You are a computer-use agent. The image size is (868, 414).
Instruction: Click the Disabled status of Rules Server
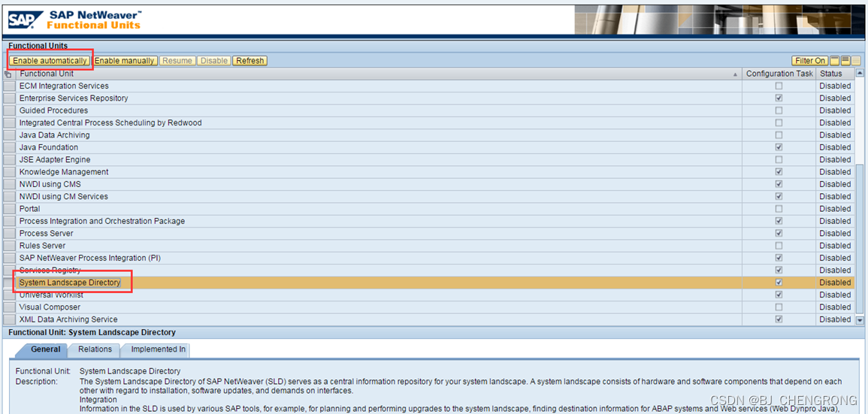click(x=835, y=246)
